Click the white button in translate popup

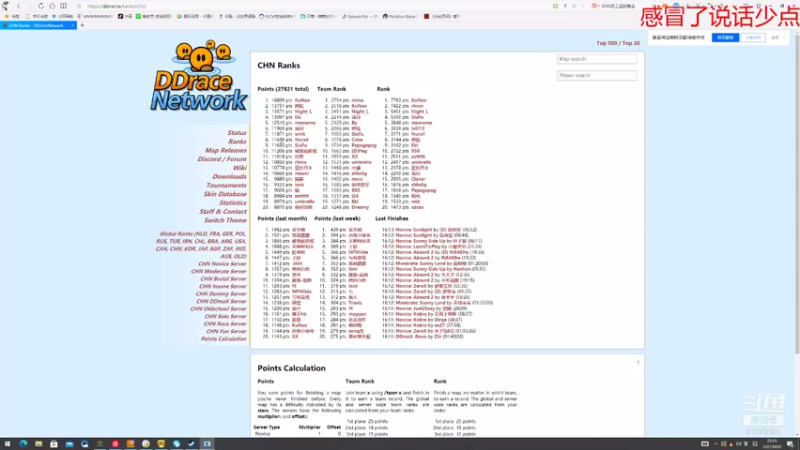coord(753,38)
